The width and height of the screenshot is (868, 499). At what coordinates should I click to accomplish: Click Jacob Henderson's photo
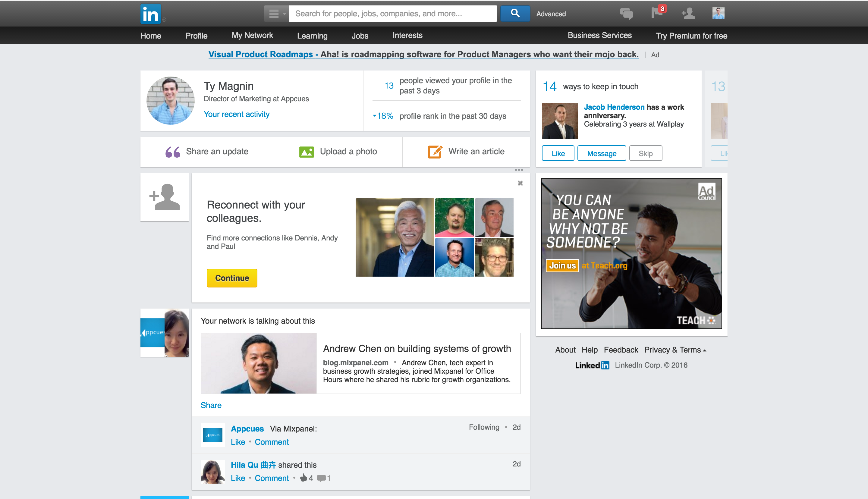pyautogui.click(x=560, y=121)
